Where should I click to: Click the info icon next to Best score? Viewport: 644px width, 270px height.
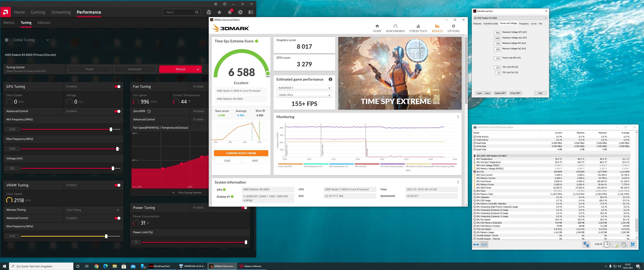coord(264,111)
